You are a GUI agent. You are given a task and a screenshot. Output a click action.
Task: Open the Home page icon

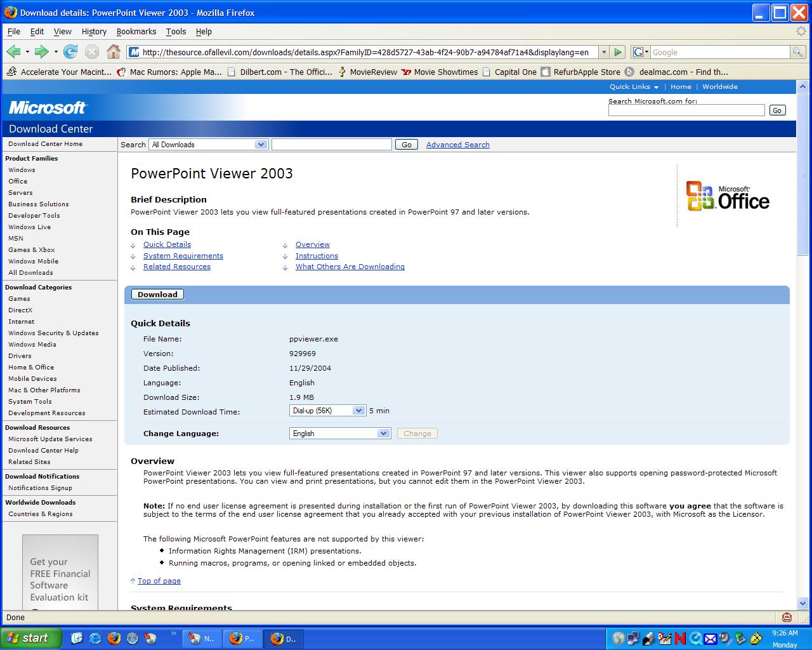click(x=114, y=52)
